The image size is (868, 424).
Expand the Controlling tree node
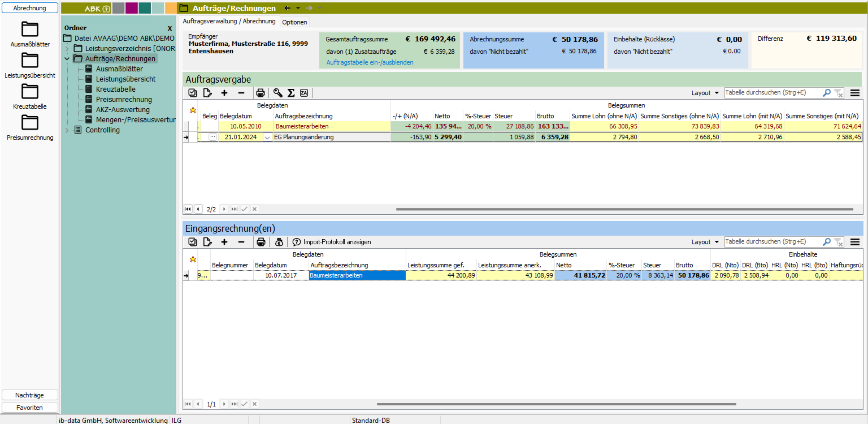coord(67,130)
